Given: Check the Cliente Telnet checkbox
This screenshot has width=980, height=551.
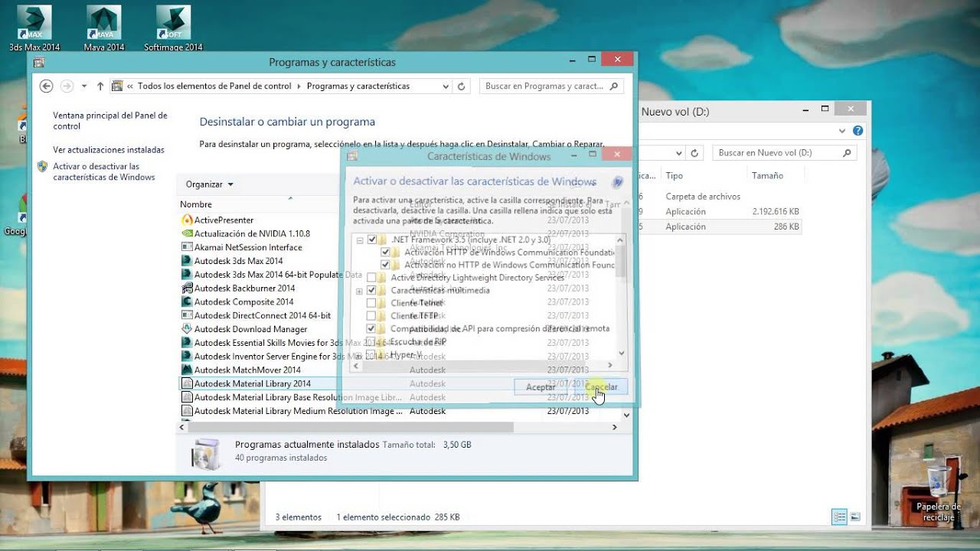Looking at the screenshot, I should click(371, 303).
